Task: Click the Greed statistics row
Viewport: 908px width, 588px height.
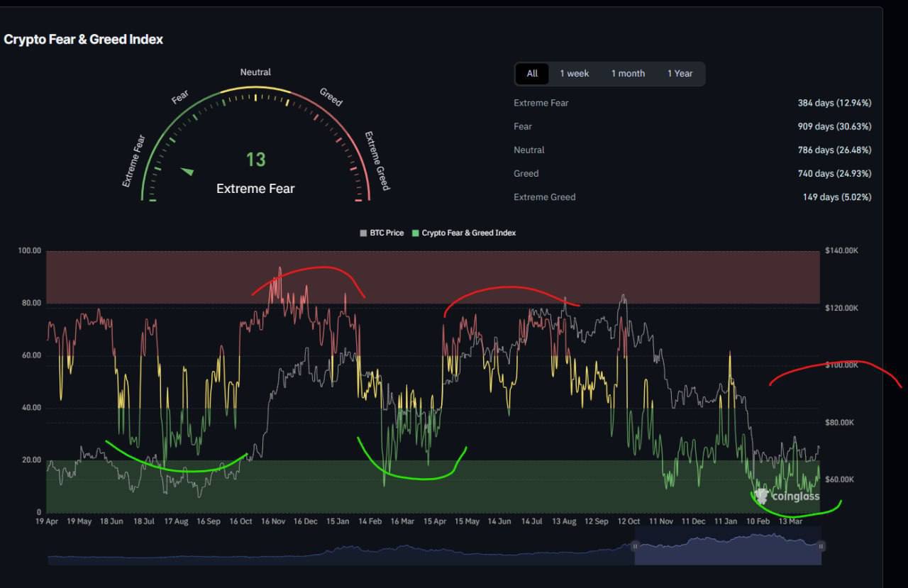Action: tap(692, 173)
